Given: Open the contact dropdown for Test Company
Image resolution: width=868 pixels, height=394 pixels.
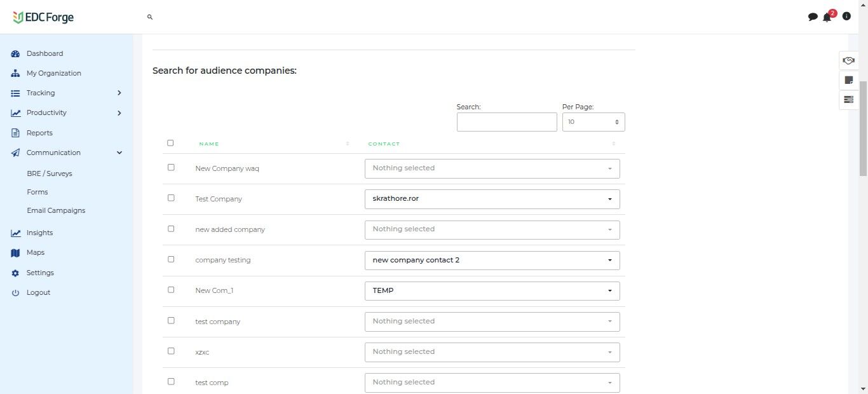Looking at the screenshot, I should click(492, 199).
